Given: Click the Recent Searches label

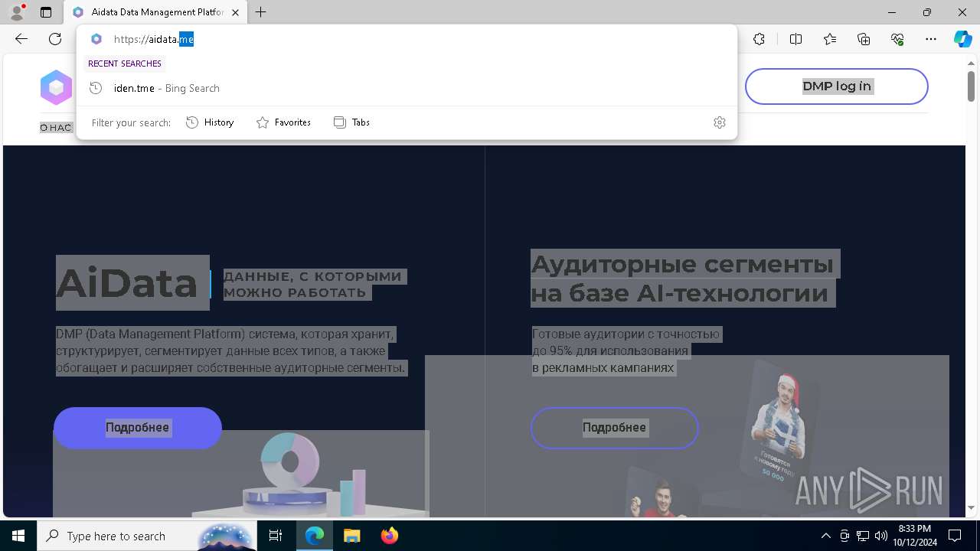Looking at the screenshot, I should [x=125, y=64].
